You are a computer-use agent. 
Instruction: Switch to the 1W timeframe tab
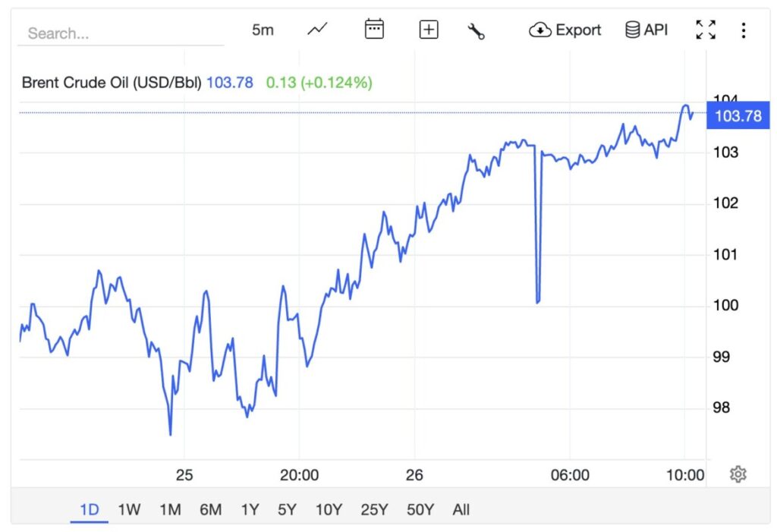(x=129, y=509)
